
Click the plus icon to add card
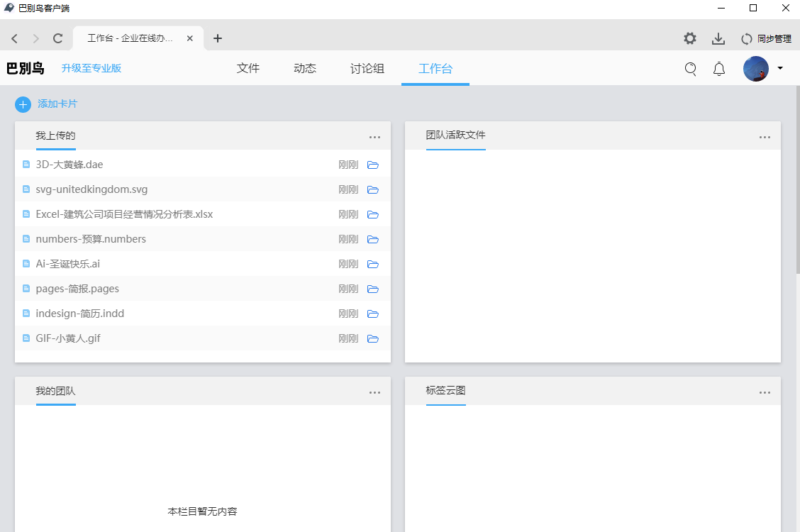point(23,104)
